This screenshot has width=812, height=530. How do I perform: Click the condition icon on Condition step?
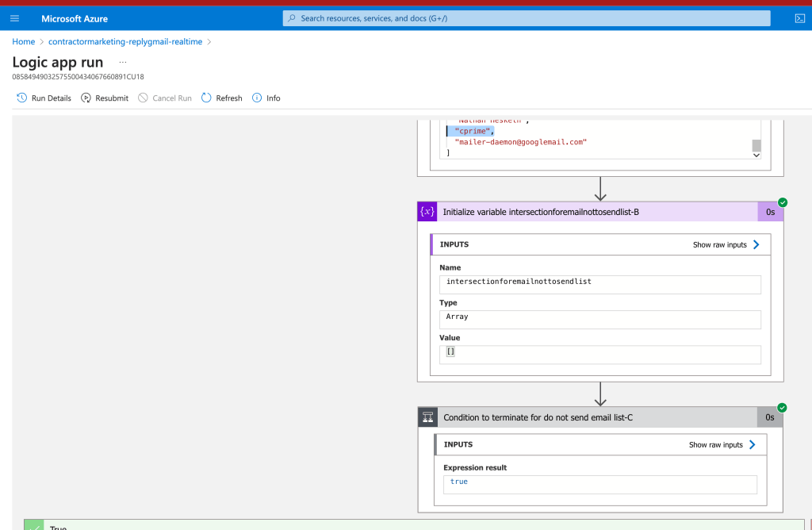pos(427,417)
